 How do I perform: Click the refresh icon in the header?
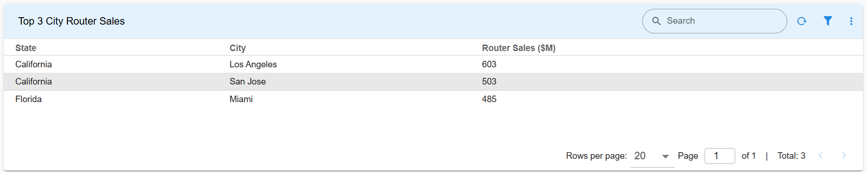pyautogui.click(x=802, y=21)
